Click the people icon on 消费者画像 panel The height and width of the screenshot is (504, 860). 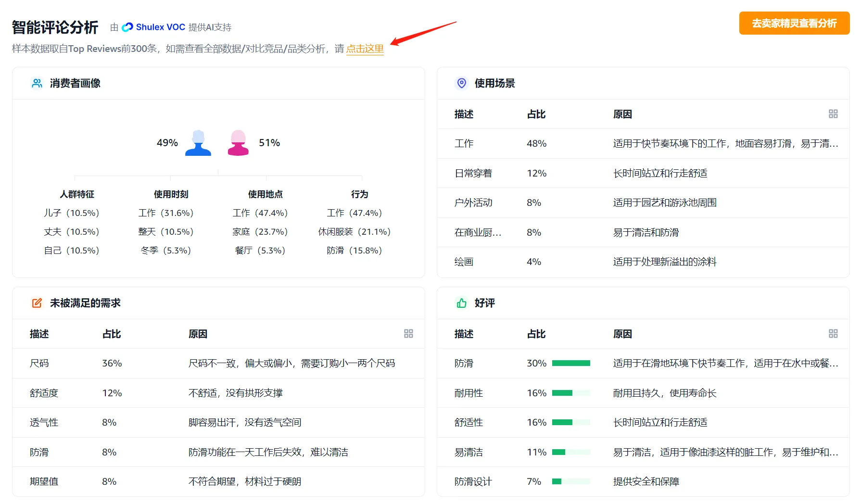[x=37, y=83]
